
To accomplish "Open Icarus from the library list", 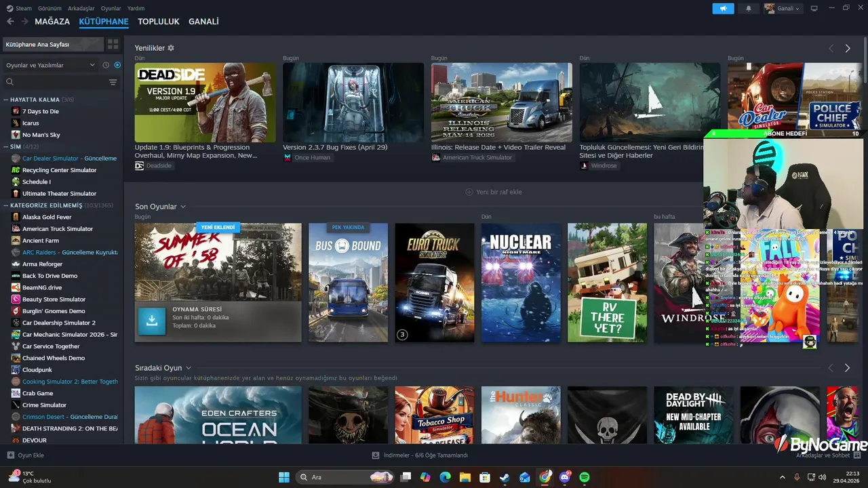I will [x=31, y=123].
